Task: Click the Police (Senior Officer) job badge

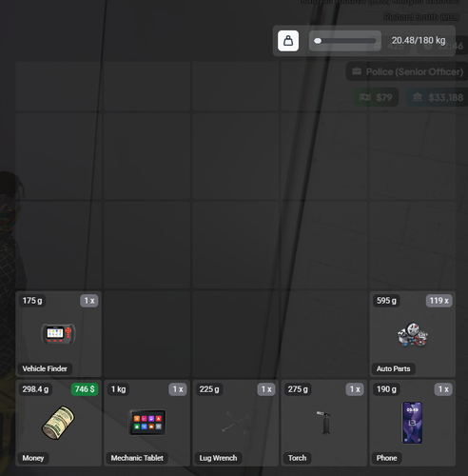Action: pyautogui.click(x=407, y=71)
